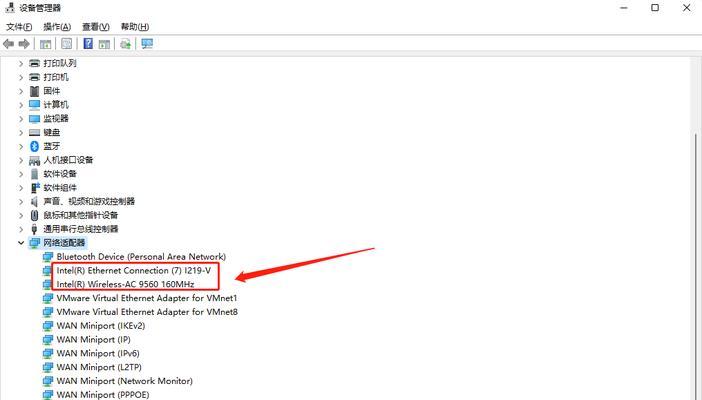
Task: Expand the 监视器 category
Action: (x=21, y=119)
